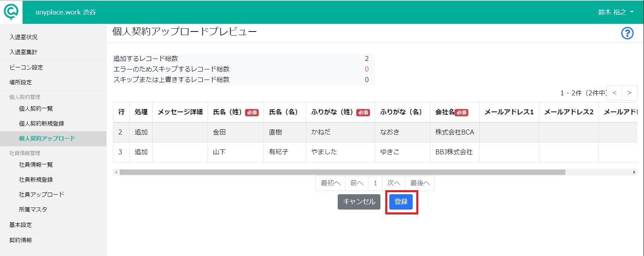This screenshot has height=256, width=644.
Task: Click the cell やました
Action: [341, 152]
